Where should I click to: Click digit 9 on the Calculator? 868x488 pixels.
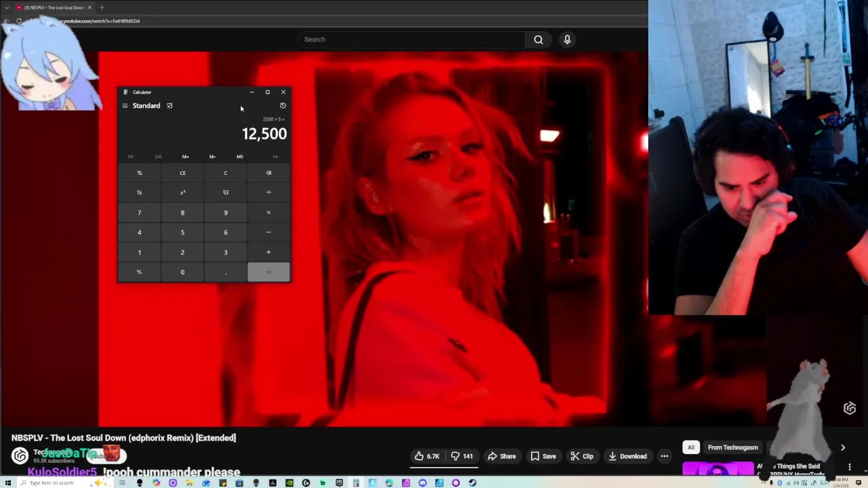pos(226,213)
